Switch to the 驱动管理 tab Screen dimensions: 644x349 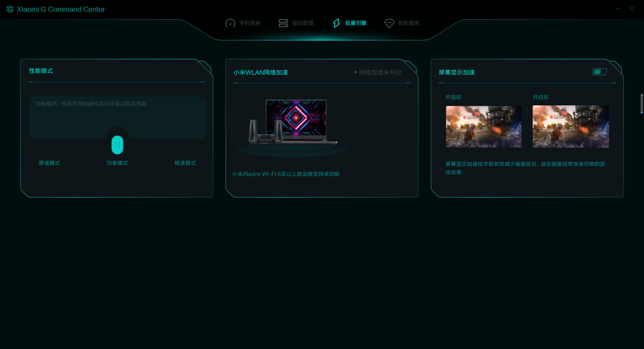tap(296, 23)
